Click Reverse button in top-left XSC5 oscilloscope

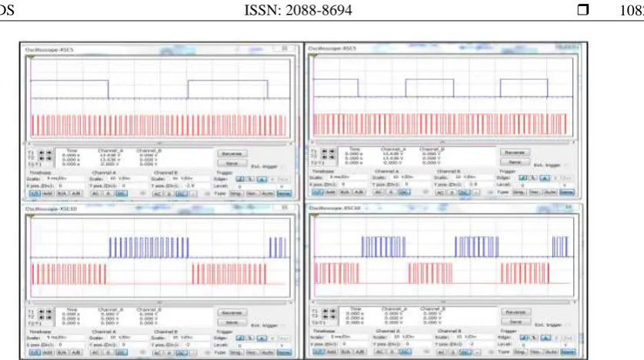[x=232, y=154]
